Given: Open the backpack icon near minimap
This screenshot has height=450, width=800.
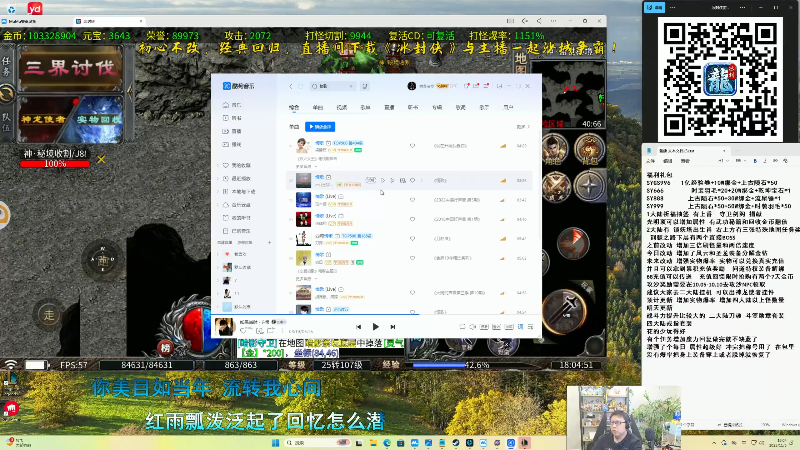Looking at the screenshot, I should (x=589, y=149).
